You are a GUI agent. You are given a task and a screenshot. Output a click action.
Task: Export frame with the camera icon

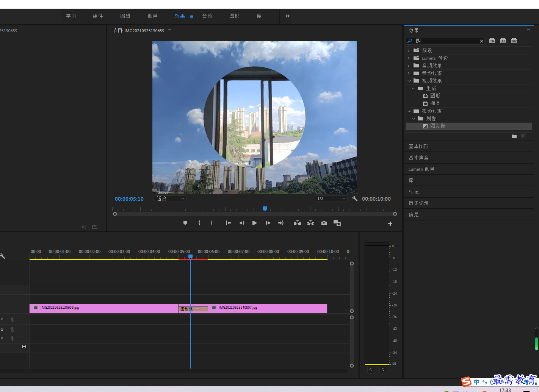click(x=324, y=223)
